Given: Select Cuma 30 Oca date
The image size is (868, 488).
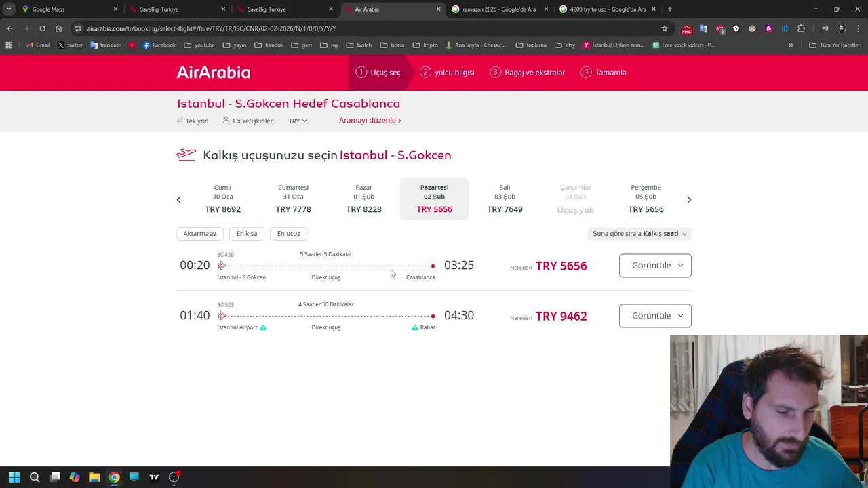Looking at the screenshot, I should (222, 199).
